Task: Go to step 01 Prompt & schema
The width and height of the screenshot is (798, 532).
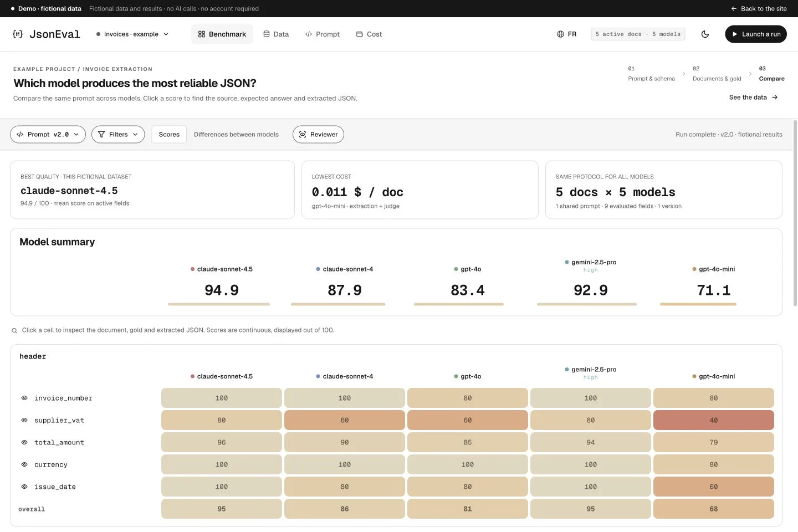Action: (651, 74)
